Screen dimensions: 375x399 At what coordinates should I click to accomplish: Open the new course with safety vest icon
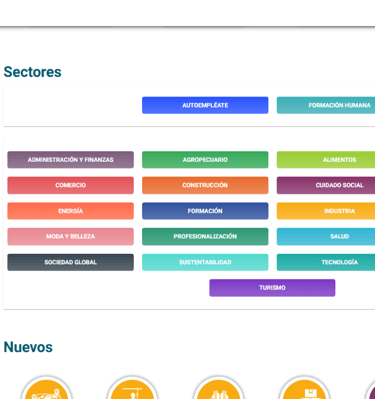pyautogui.click(x=218, y=388)
